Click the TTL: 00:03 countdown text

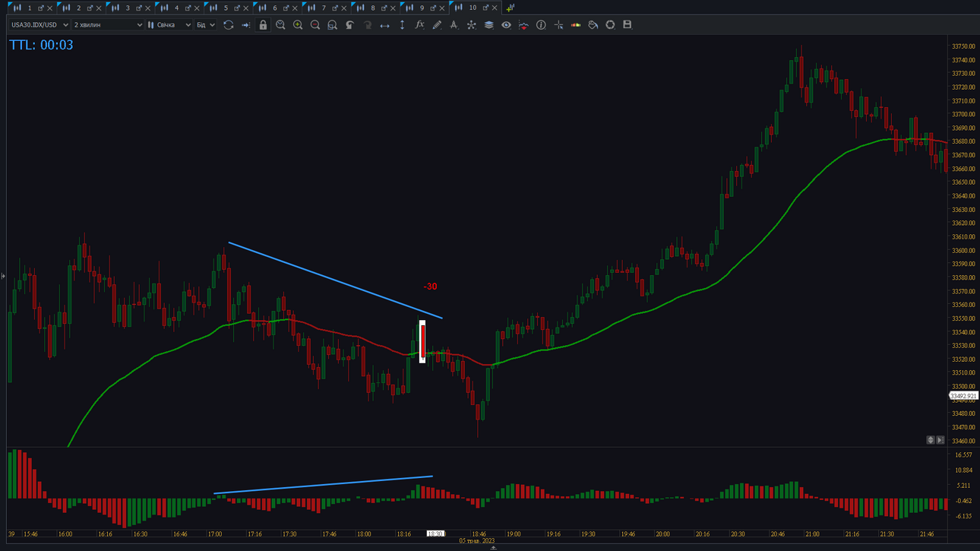tap(41, 45)
